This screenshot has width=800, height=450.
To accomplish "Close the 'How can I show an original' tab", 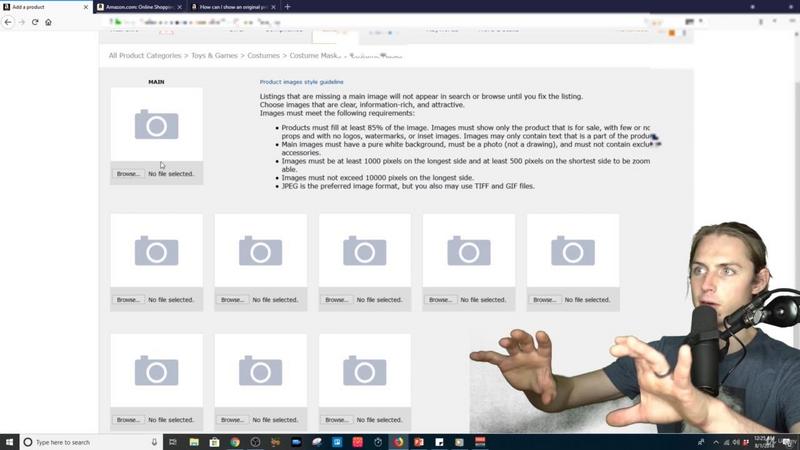I will [273, 7].
